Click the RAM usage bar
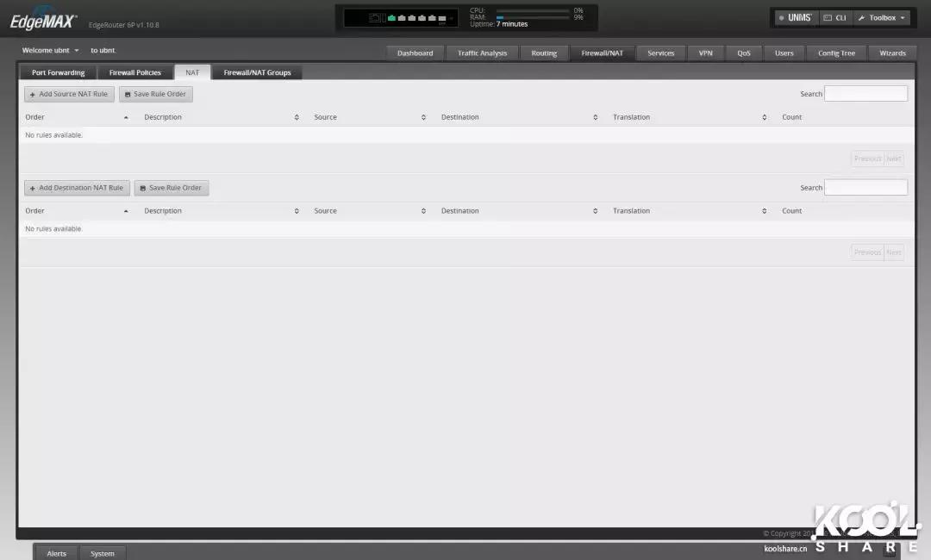This screenshot has height=560, width=931. pos(533,17)
